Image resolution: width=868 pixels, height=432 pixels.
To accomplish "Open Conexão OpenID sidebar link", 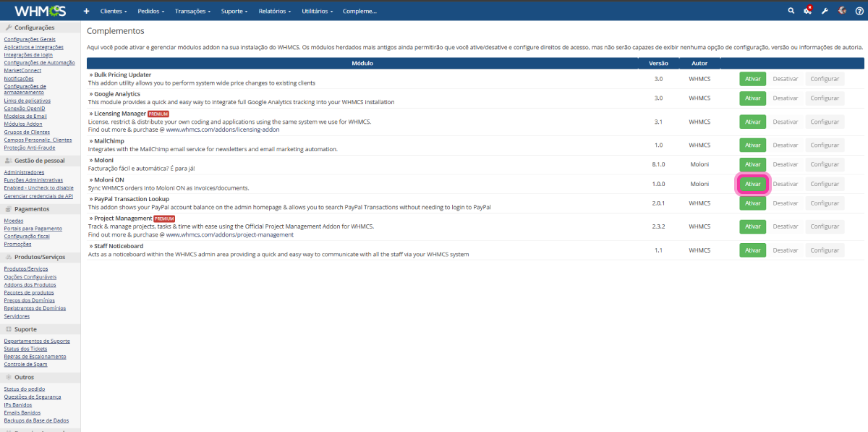I will pos(24,108).
